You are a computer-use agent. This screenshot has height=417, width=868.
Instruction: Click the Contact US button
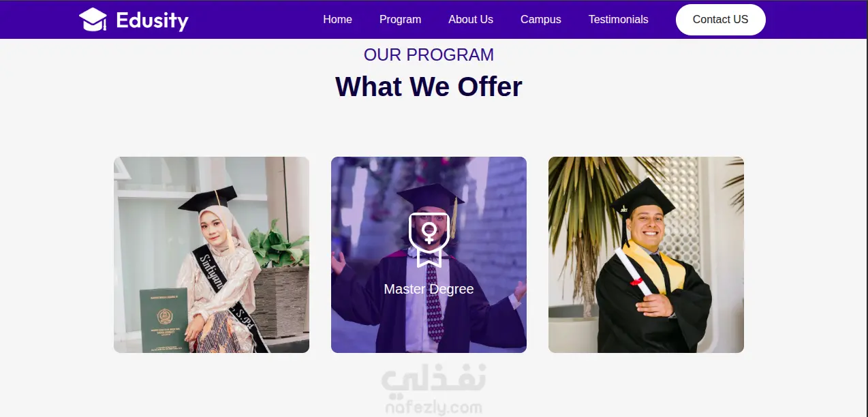coord(721,20)
